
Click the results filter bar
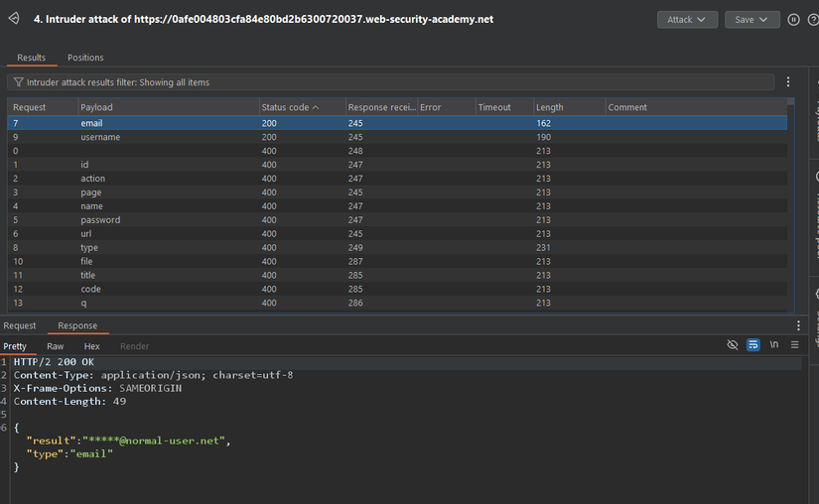[391, 82]
